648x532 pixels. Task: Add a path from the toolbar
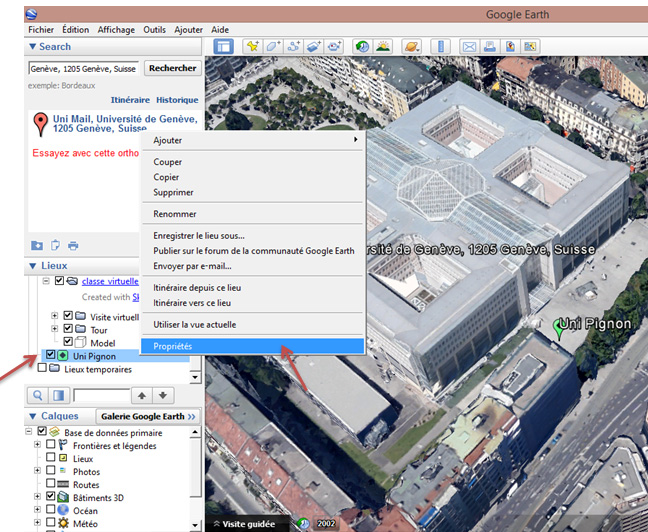pyautogui.click(x=293, y=47)
